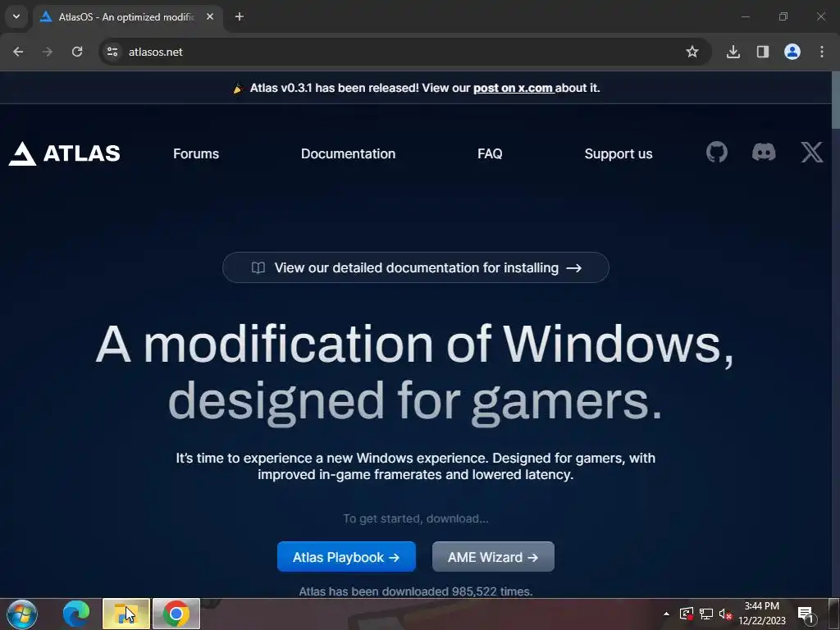840x630 pixels.
Task: Open the Start menu orb
Action: pyautogui.click(x=22, y=614)
